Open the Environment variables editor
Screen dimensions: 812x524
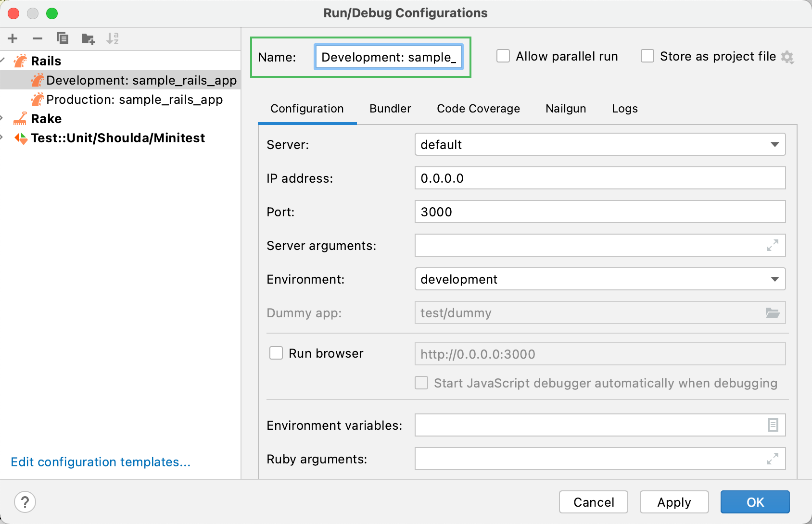point(772,425)
